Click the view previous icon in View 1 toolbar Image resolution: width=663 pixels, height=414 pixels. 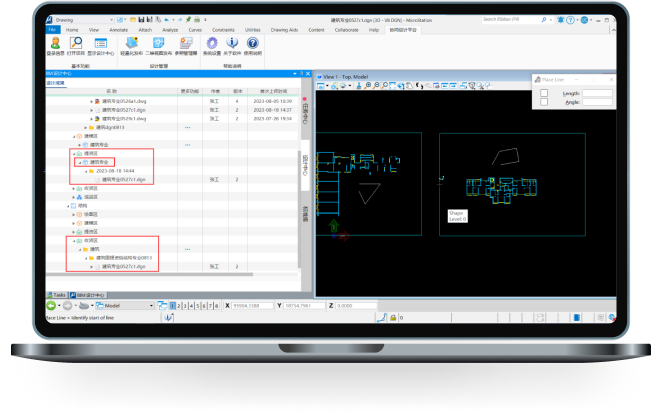pos(445,86)
